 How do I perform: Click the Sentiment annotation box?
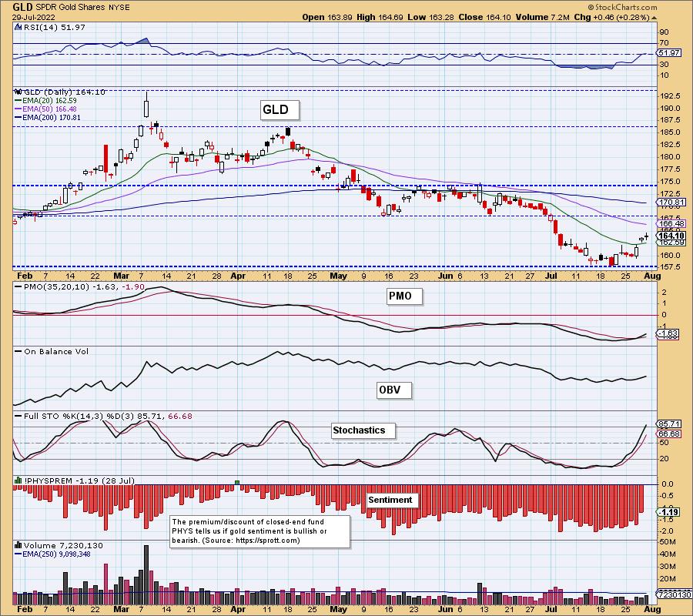[393, 500]
